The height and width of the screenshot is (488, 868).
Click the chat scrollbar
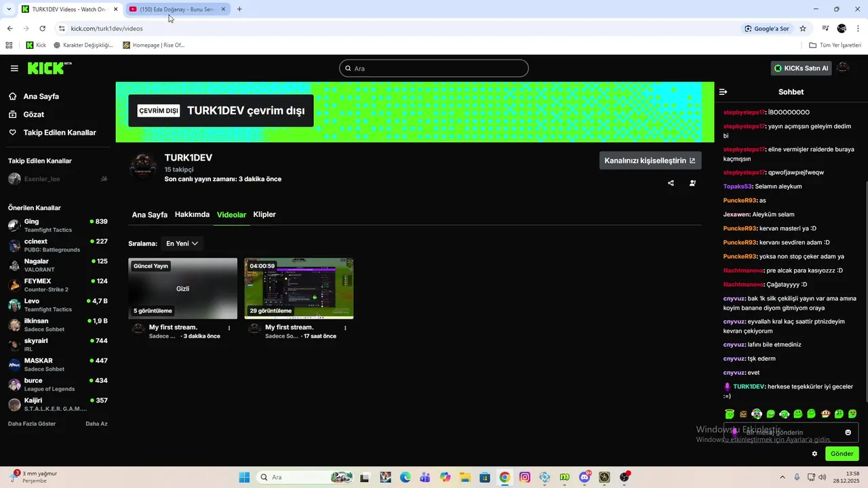865,291
